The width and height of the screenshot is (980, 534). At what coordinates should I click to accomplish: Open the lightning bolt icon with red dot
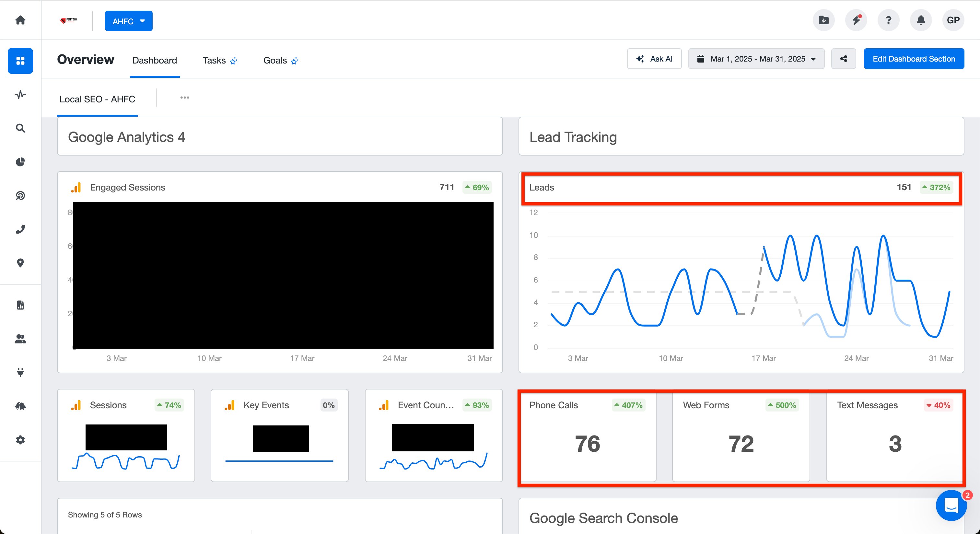(856, 20)
